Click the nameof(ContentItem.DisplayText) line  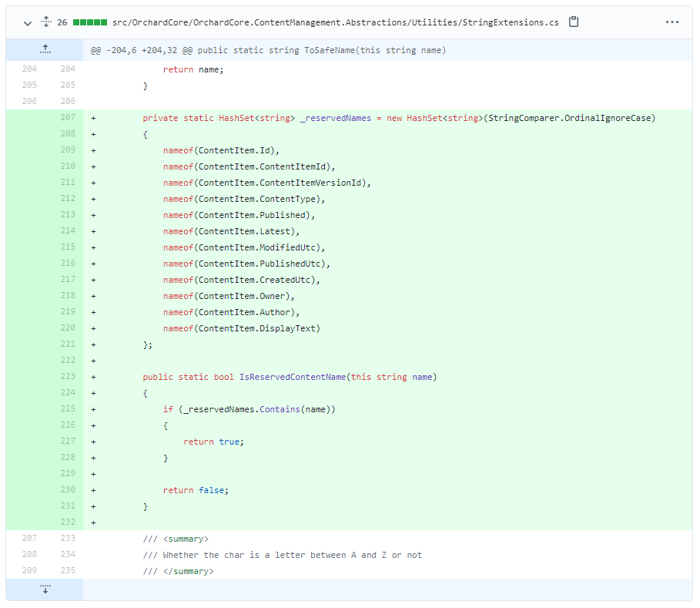242,329
